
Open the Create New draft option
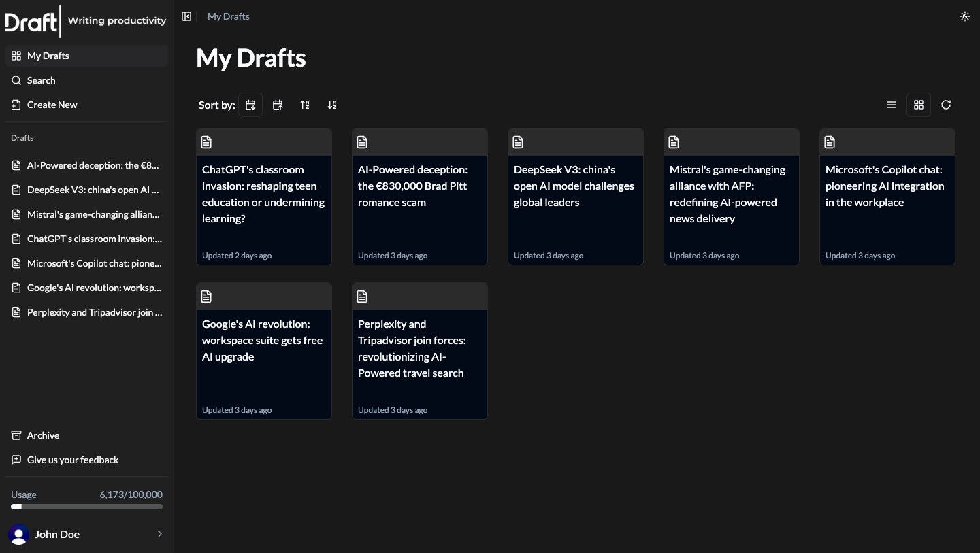point(52,105)
